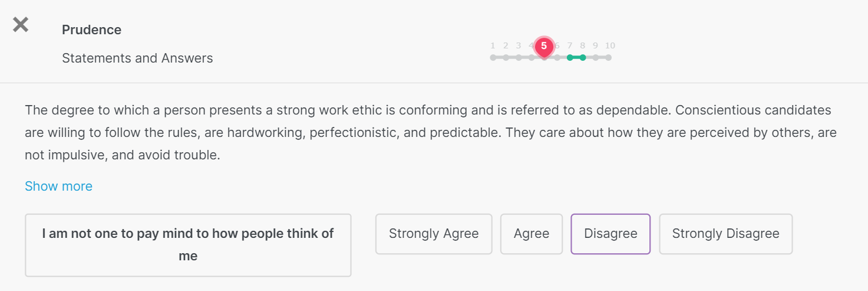
Task: Click the Statements and Answers subtitle
Action: [137, 58]
